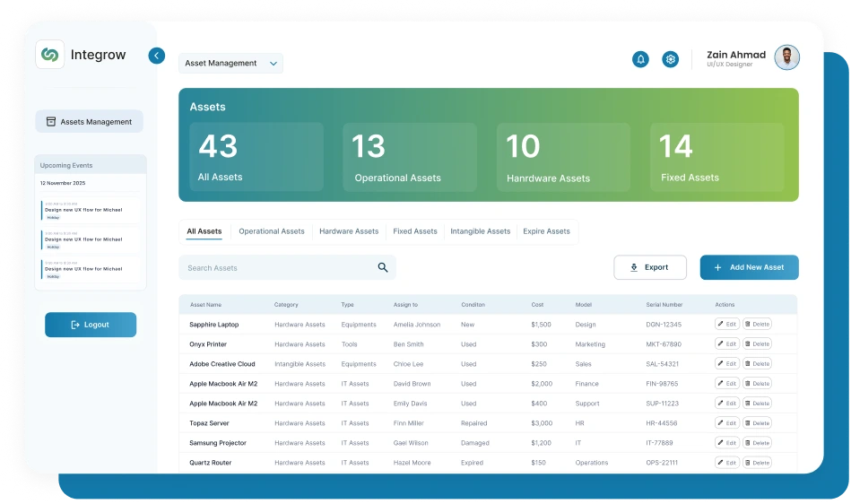Edit the Sapphire Laptop row
The width and height of the screenshot is (851, 504).
(x=727, y=325)
